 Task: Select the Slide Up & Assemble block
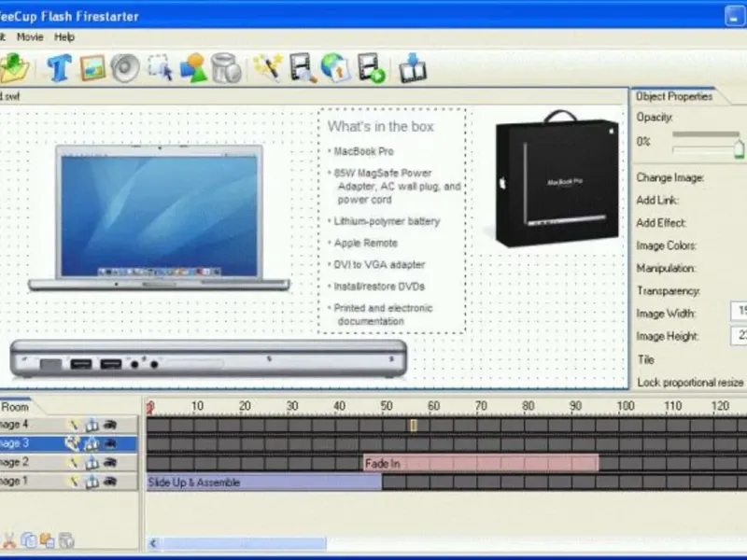click(264, 483)
